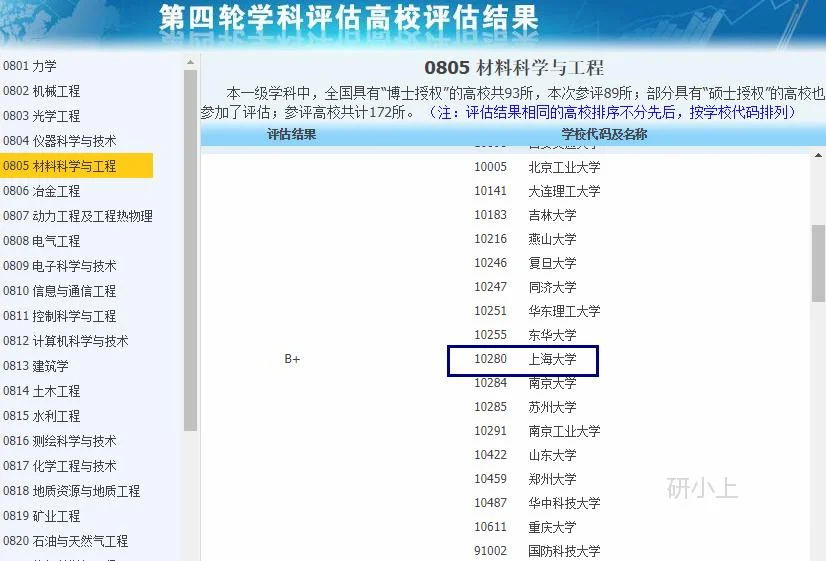This screenshot has width=826, height=561.
Task: Open 0803 光学工程 subject results
Action: (x=42, y=116)
